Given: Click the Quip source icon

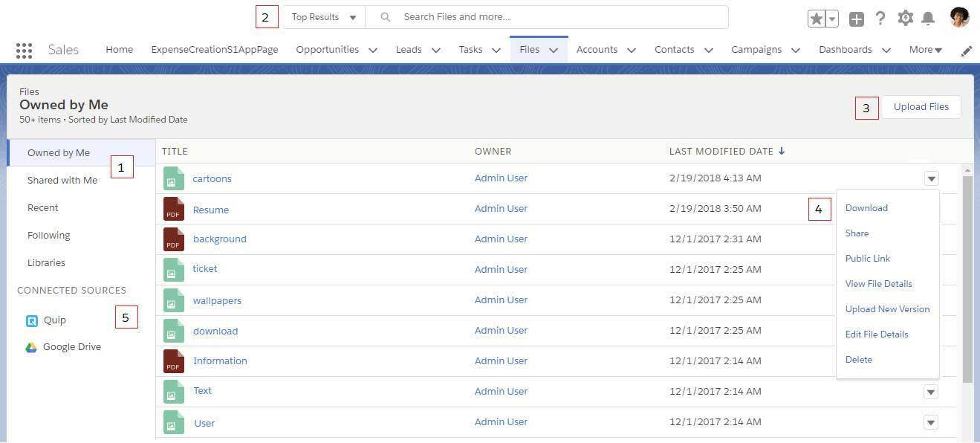Looking at the screenshot, I should point(32,321).
